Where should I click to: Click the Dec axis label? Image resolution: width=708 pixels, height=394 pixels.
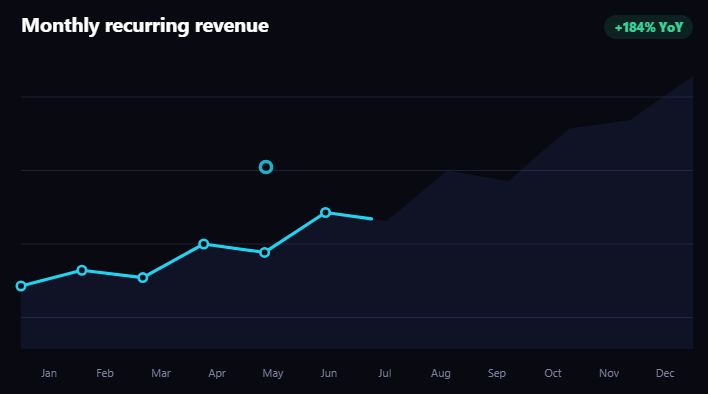tap(665, 373)
